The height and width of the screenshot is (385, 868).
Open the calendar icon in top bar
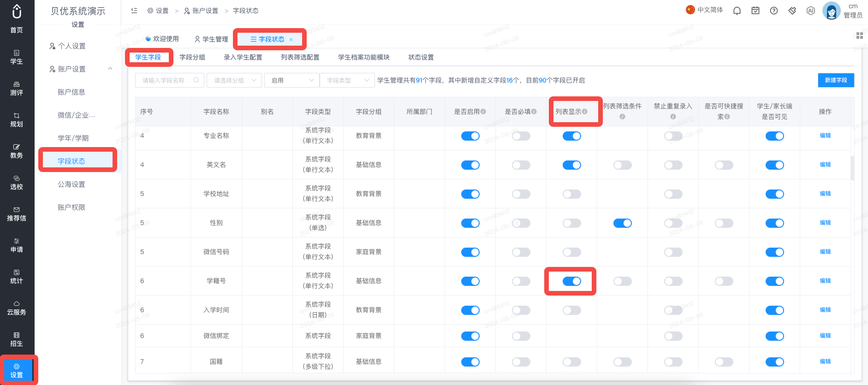755,11
